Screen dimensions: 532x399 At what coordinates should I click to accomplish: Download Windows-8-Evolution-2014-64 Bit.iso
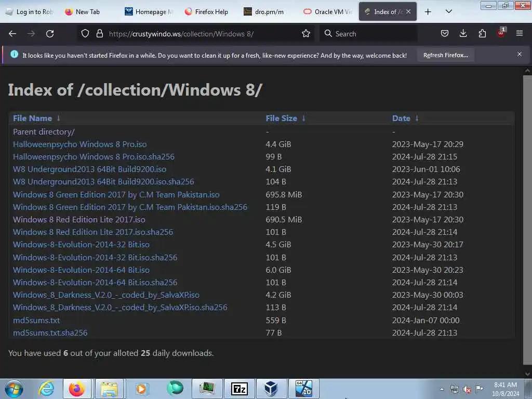click(x=81, y=270)
